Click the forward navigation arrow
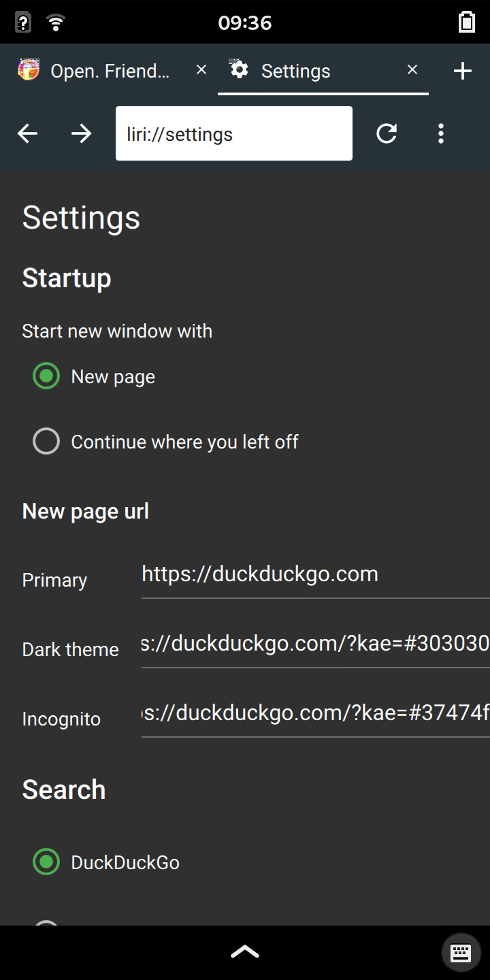This screenshot has width=490, height=980. pos(82,134)
